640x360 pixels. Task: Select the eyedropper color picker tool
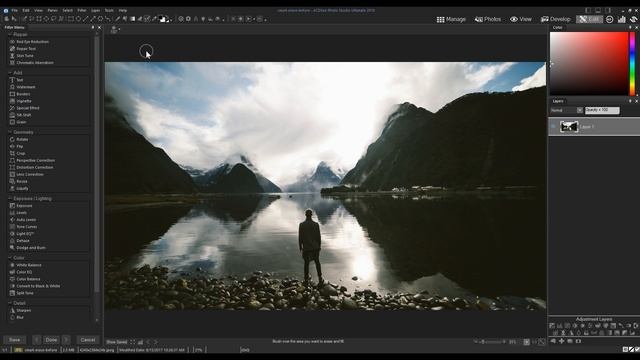(x=154, y=19)
